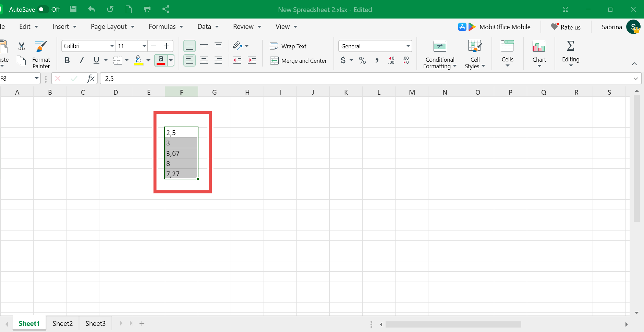Click the Save icon in title bar

pyautogui.click(x=73, y=9)
